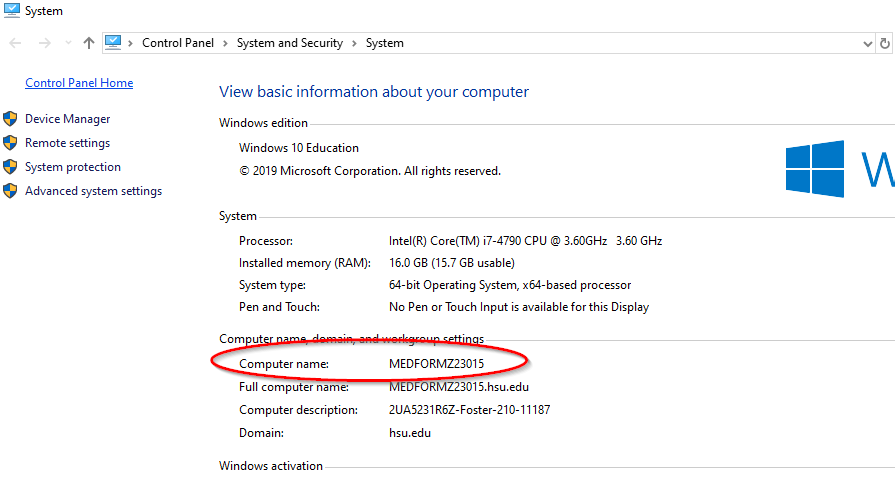Select description 2UA5231R6Z-Foster-210-11187

[x=469, y=410]
